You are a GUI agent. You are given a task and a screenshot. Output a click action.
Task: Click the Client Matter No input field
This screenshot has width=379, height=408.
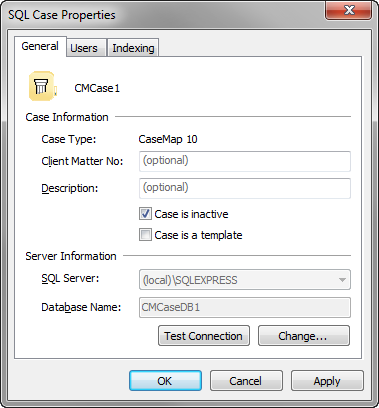tap(245, 161)
